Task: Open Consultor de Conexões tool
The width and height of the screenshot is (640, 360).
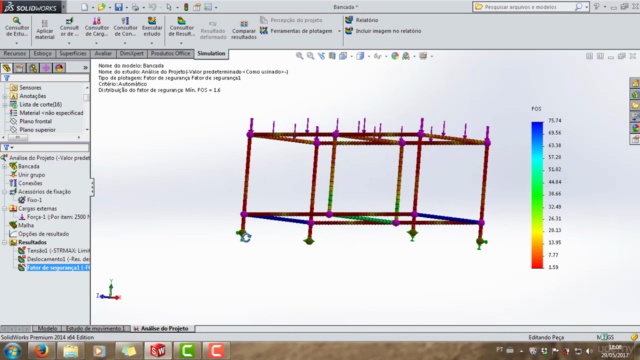Action: [125, 27]
